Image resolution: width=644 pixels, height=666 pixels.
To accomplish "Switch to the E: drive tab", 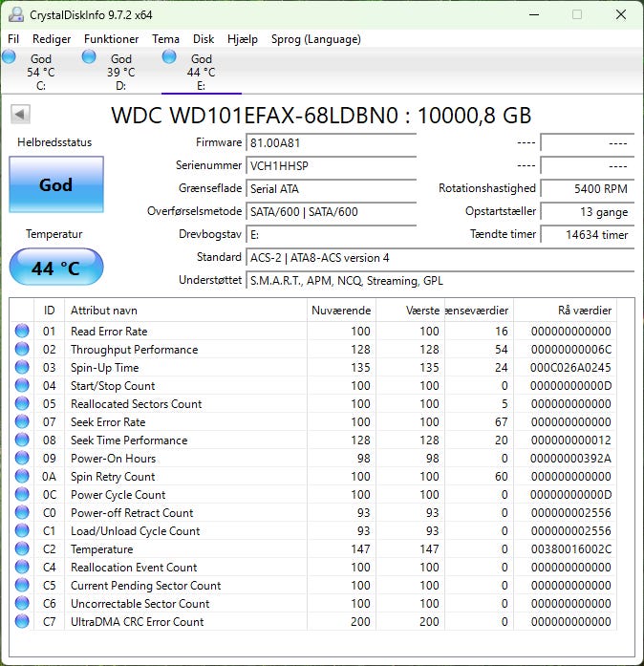I will [201, 72].
